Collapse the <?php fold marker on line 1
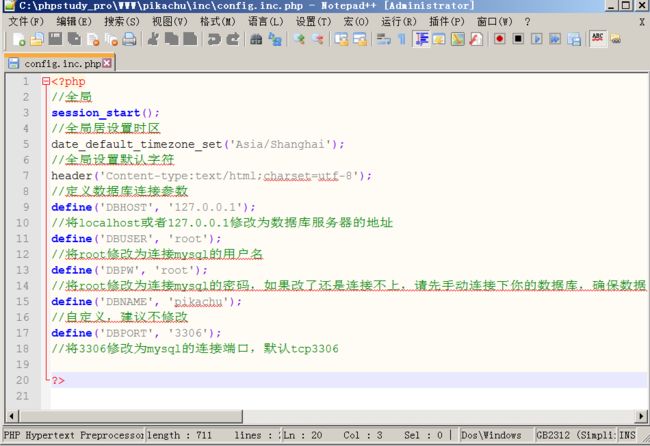 46,81
